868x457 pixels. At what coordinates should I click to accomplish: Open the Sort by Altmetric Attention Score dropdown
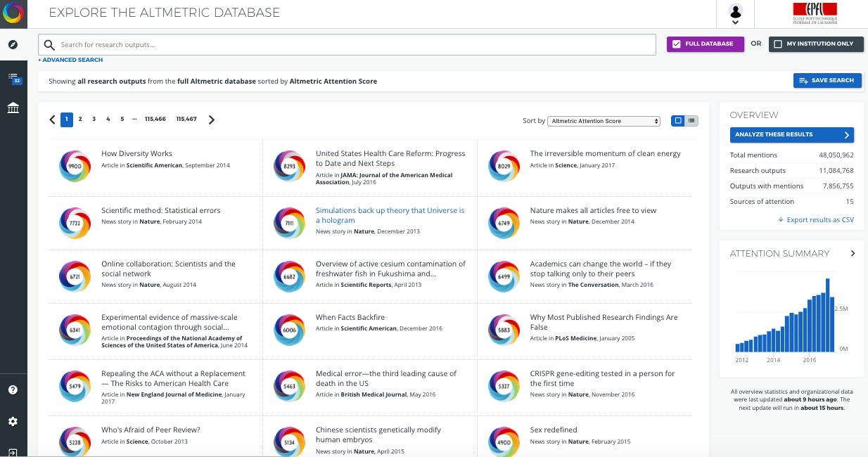pyautogui.click(x=604, y=121)
